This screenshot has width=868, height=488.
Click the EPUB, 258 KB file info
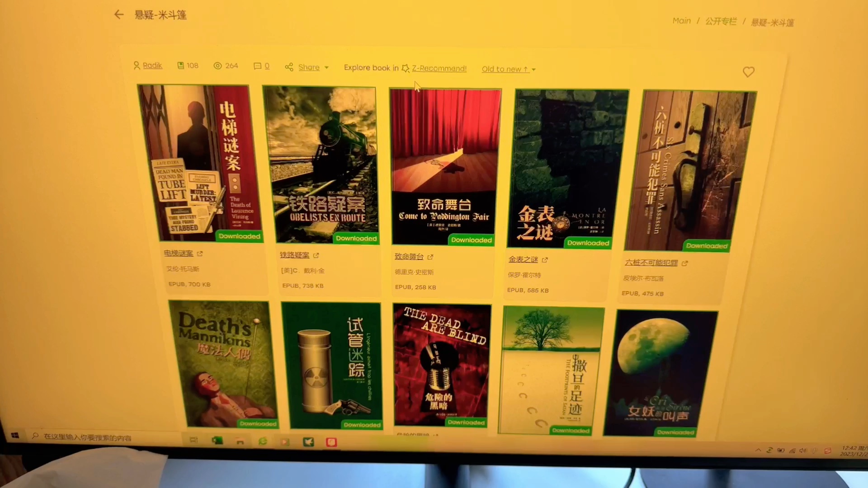point(415,287)
